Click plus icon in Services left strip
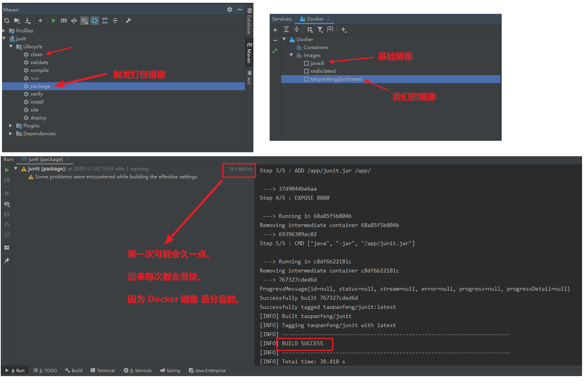Image resolution: width=588 pixels, height=384 pixels. click(275, 30)
